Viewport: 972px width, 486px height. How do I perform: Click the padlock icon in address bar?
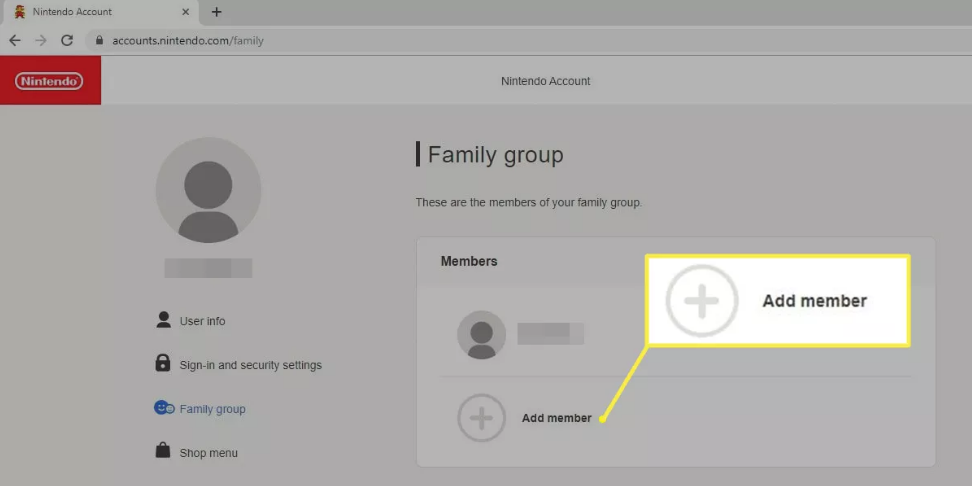coord(99,41)
